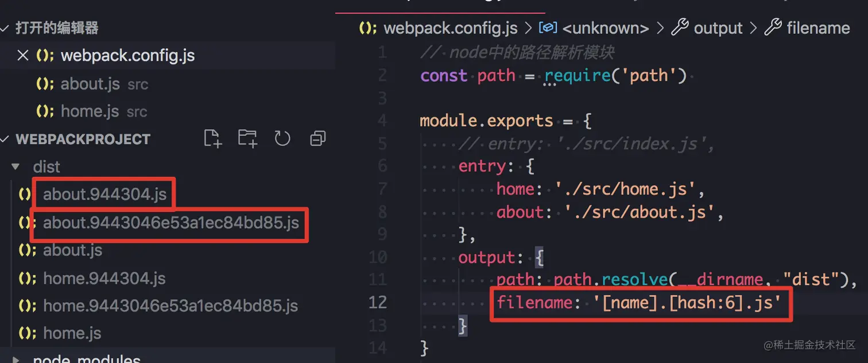868x363 pixels.
Task: Open about.js src in open editors
Action: (x=104, y=84)
